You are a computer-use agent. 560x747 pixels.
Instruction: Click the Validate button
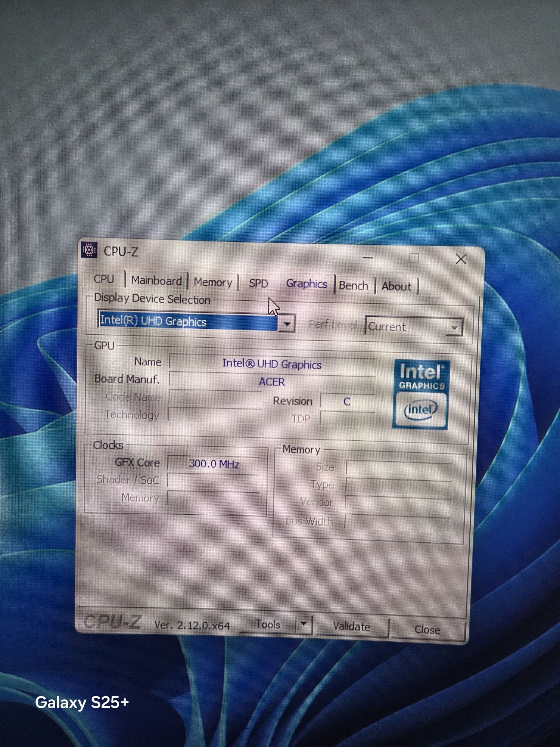coord(352,627)
